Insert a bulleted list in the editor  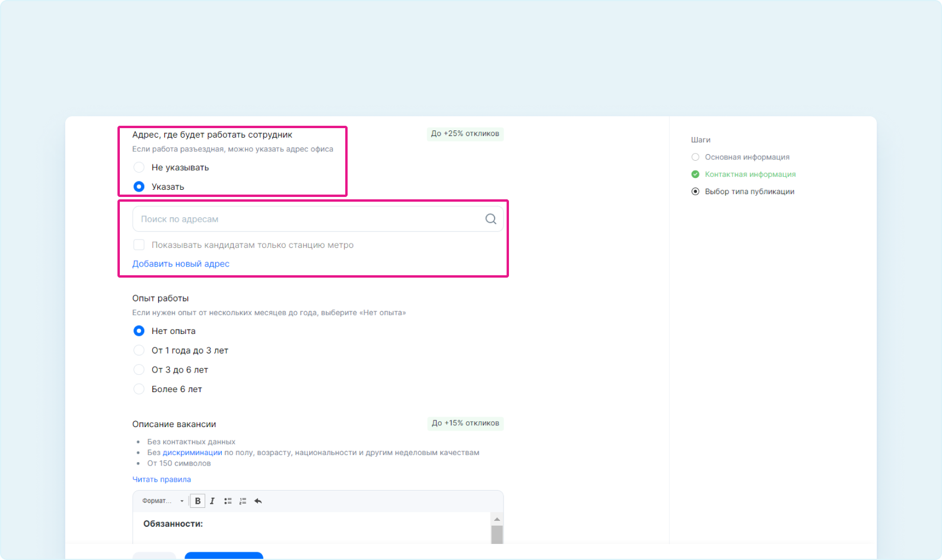[228, 501]
